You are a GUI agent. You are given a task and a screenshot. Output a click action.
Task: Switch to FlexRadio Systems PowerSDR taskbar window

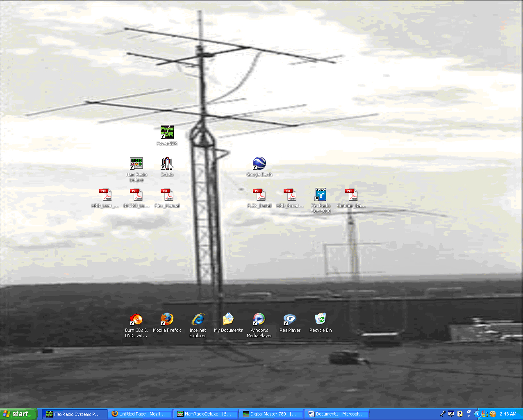coord(74,414)
